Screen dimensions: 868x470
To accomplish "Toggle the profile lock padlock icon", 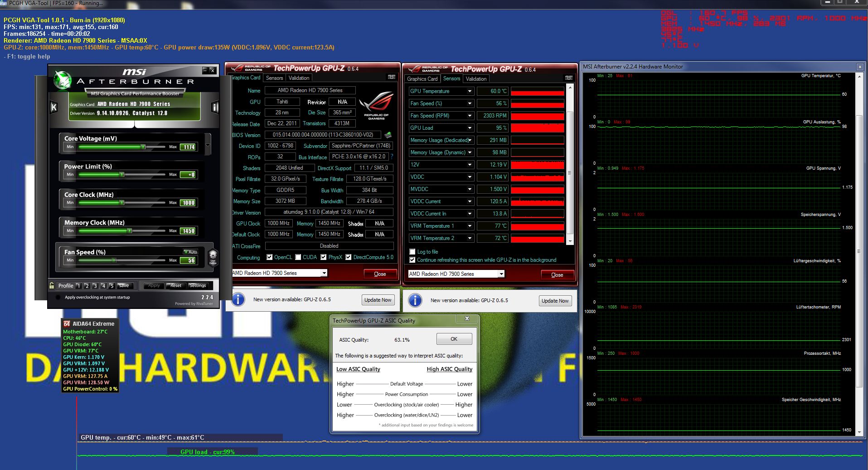I will coord(52,285).
